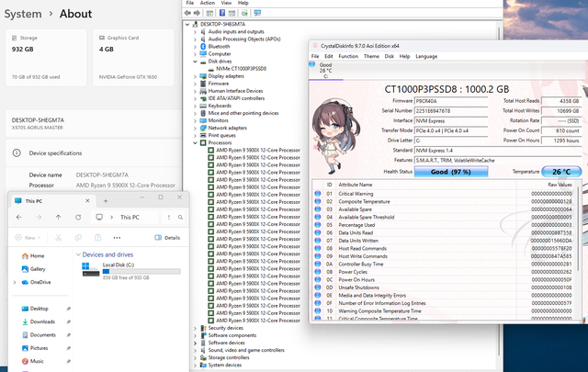Toggle the Details pane button
The width and height of the screenshot is (588, 372).
(166, 237)
